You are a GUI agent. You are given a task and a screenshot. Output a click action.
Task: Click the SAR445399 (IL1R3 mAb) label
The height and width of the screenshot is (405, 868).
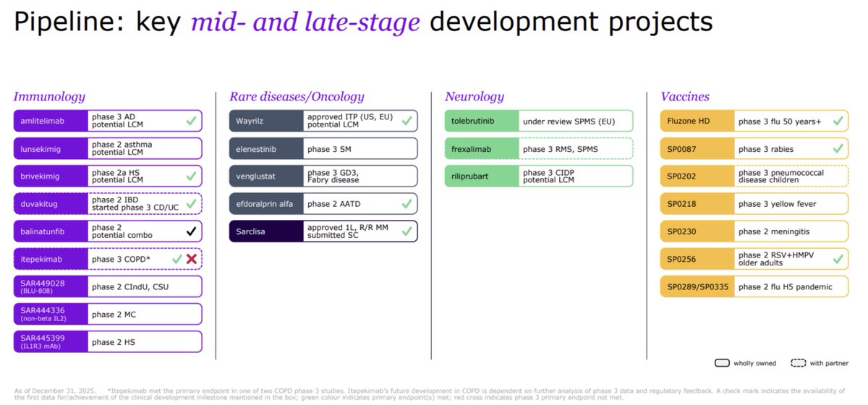pos(51,341)
